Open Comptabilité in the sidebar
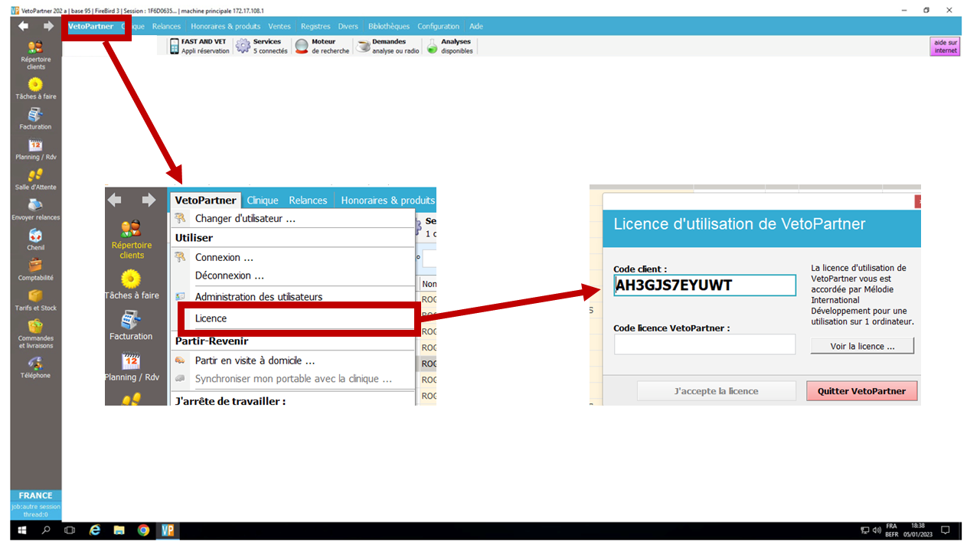Screen dimensions: 980x551 point(35,270)
